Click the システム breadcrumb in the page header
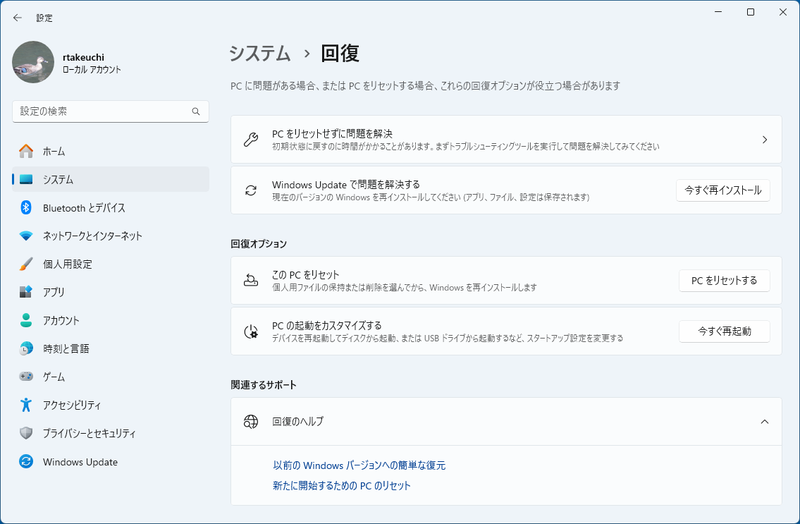Screen dimensions: 800x524 coord(260,53)
